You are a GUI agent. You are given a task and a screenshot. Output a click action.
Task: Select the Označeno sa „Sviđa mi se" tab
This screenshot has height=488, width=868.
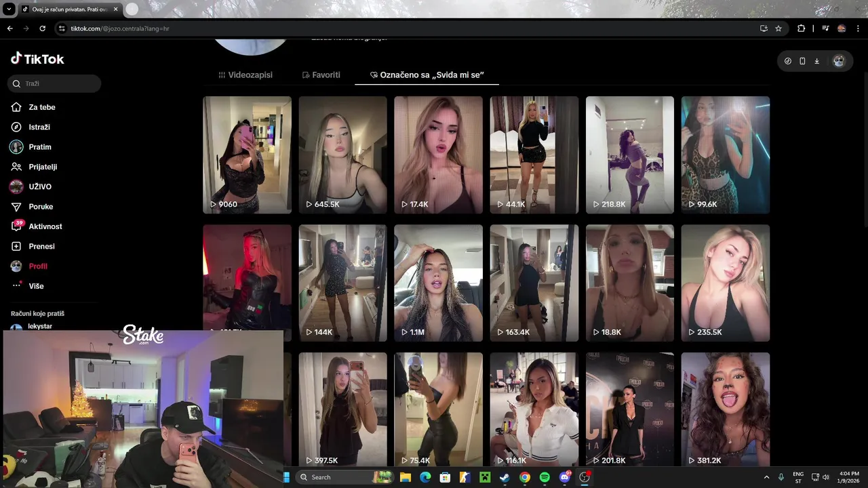point(427,75)
